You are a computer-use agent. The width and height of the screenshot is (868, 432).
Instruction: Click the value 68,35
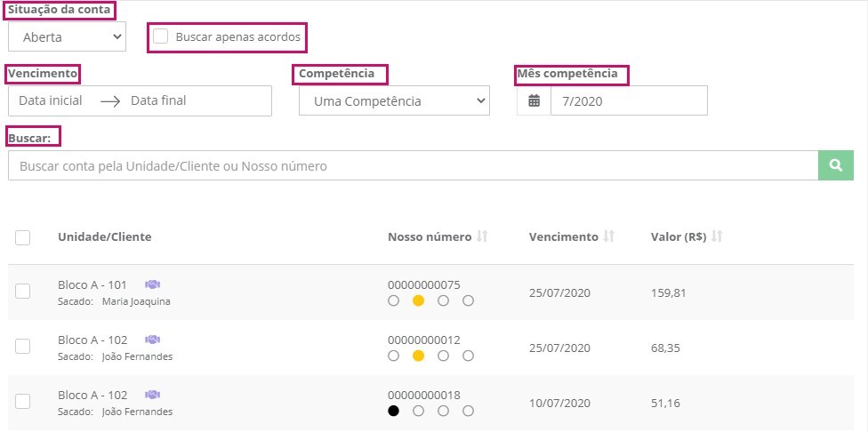coord(666,348)
